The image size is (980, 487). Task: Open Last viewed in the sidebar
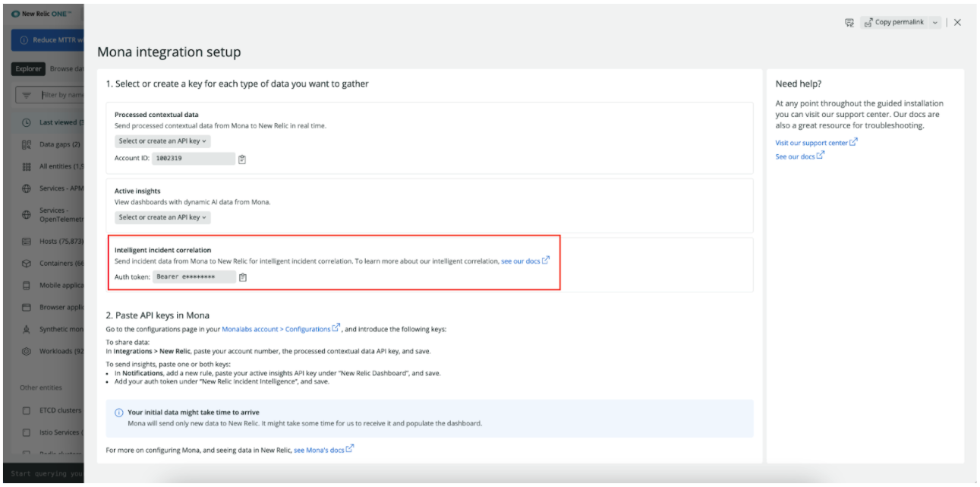(x=48, y=122)
